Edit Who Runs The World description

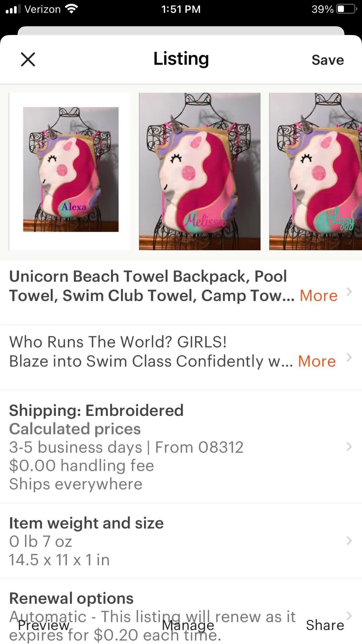coord(181,358)
